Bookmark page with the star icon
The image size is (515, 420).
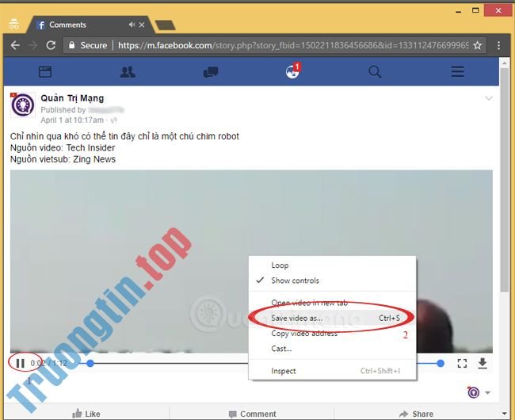click(x=477, y=45)
